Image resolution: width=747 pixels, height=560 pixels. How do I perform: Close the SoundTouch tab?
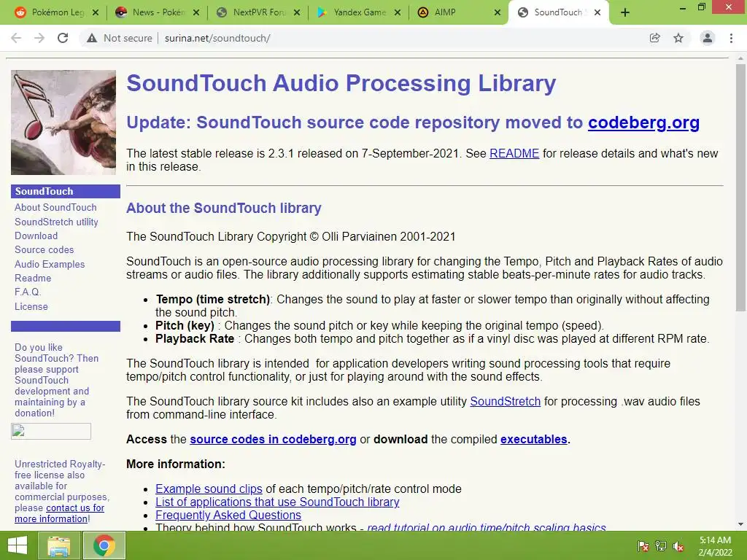point(597,12)
